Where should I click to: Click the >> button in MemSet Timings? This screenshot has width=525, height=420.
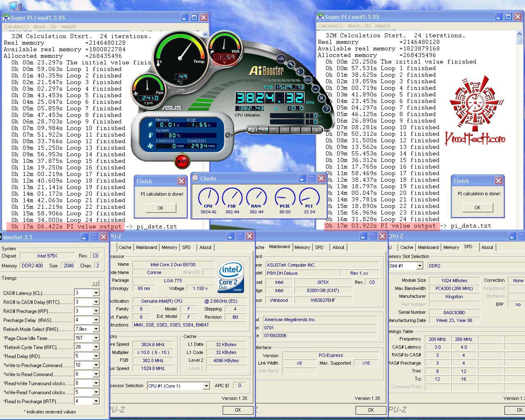tap(95, 283)
